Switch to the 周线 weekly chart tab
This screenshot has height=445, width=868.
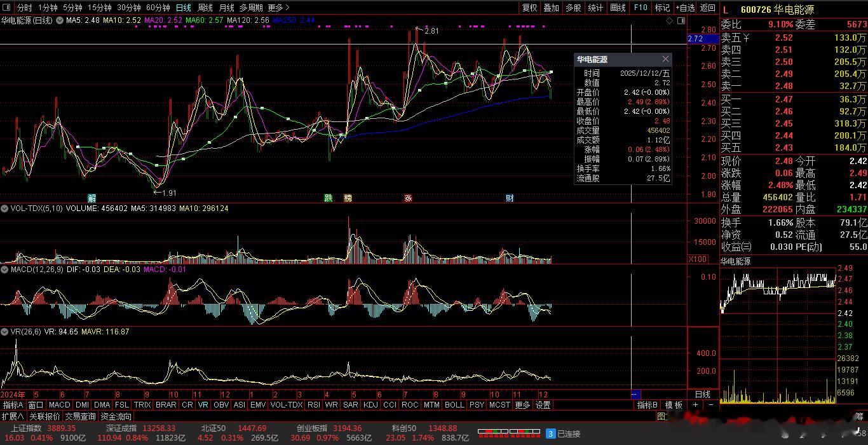pyautogui.click(x=205, y=8)
